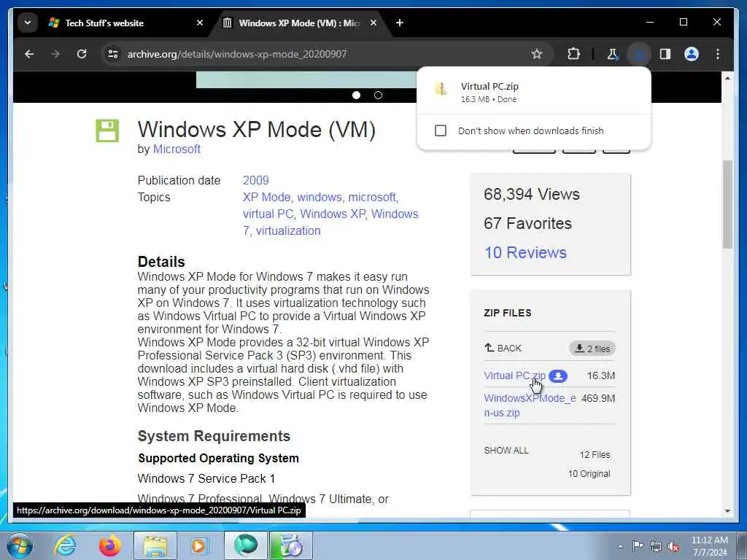The width and height of the screenshot is (747, 560).
Task: Check Don't show when downloads finish
Action: click(441, 131)
